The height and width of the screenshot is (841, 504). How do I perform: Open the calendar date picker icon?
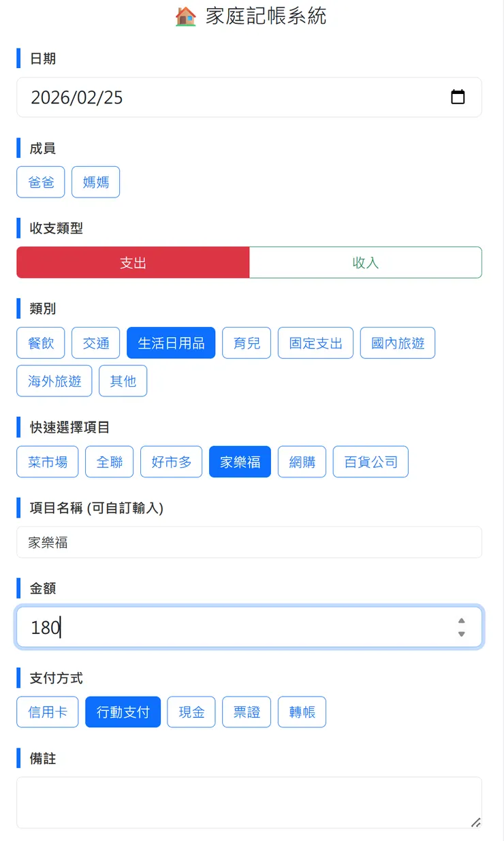(458, 97)
